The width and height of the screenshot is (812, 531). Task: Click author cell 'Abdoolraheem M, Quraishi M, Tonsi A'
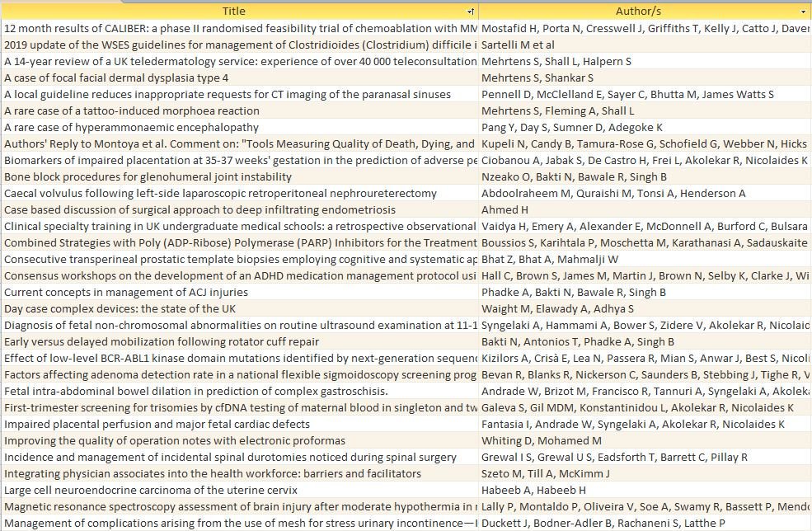pyautogui.click(x=645, y=194)
